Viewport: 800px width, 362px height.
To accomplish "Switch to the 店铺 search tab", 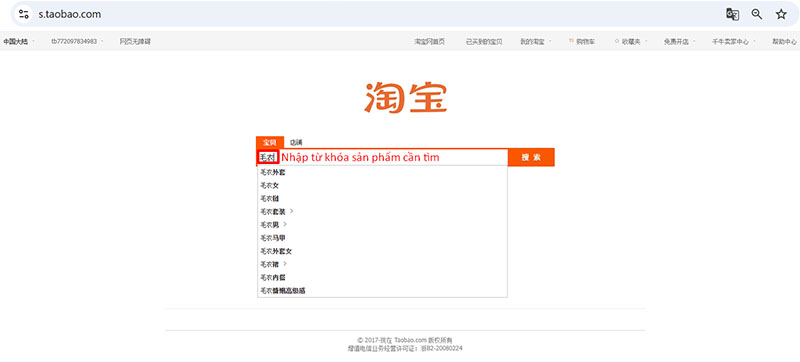I will click(x=296, y=143).
